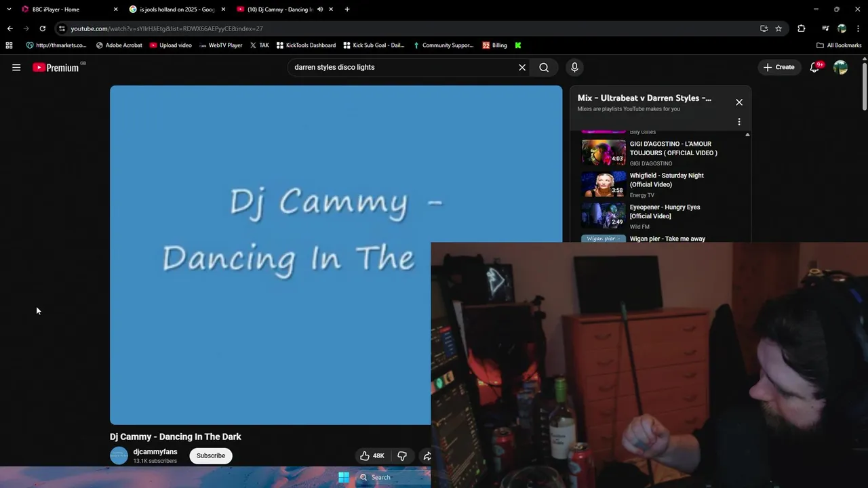Open the tab search dropdown arrow
Screen dimensions: 868x488
click(9, 9)
